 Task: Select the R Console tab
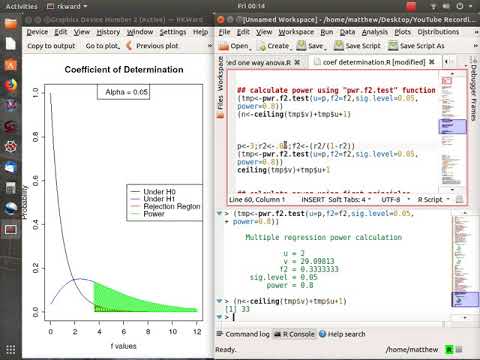[294, 334]
